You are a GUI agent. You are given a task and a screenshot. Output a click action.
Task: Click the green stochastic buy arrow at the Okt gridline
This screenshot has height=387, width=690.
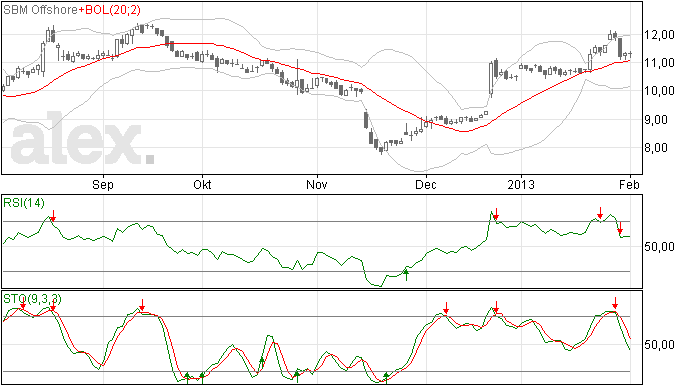click(x=202, y=377)
